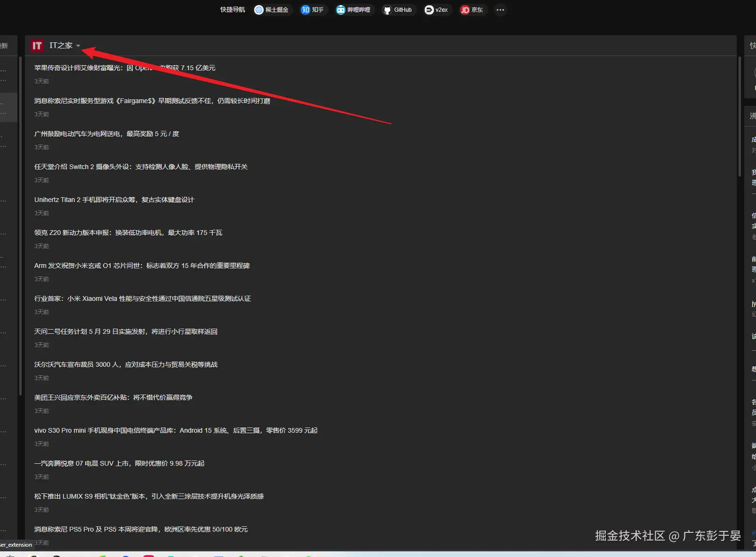Click the 哔哩哔哩 TV icon
The height and width of the screenshot is (557, 756).
coord(340,10)
